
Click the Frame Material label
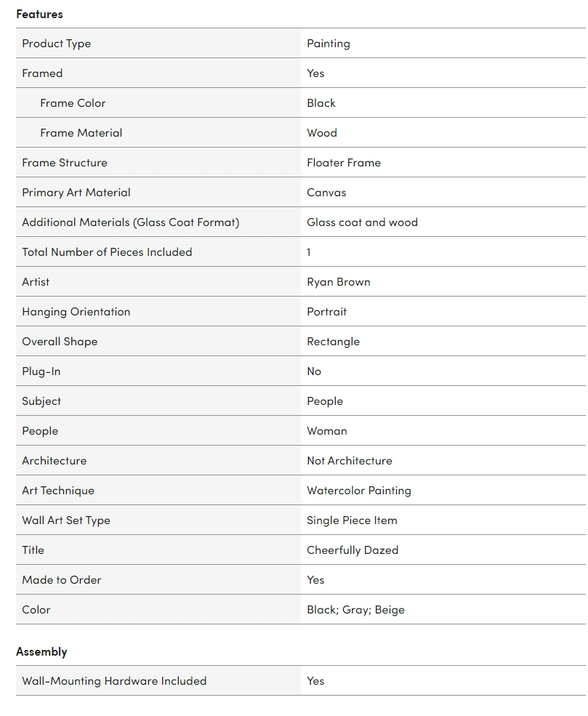pyautogui.click(x=81, y=133)
